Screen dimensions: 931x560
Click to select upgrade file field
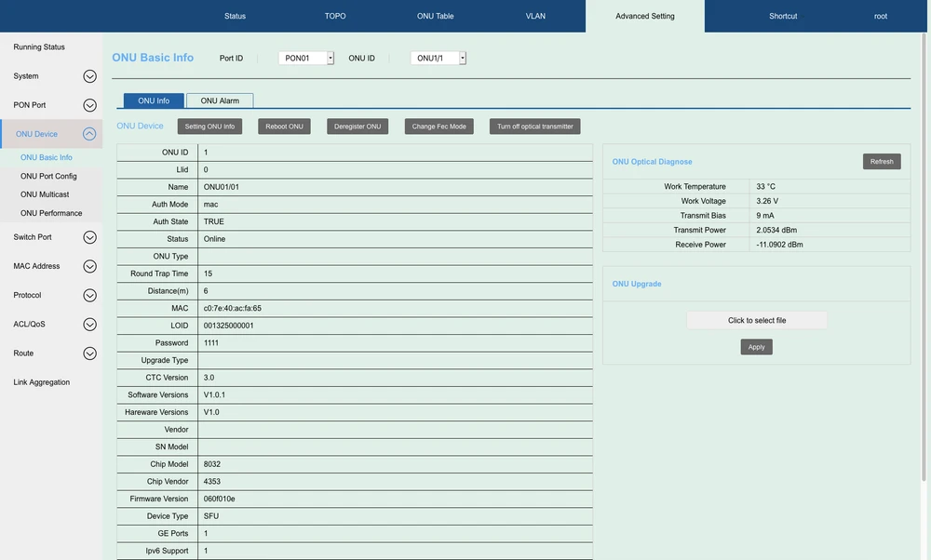(x=757, y=320)
